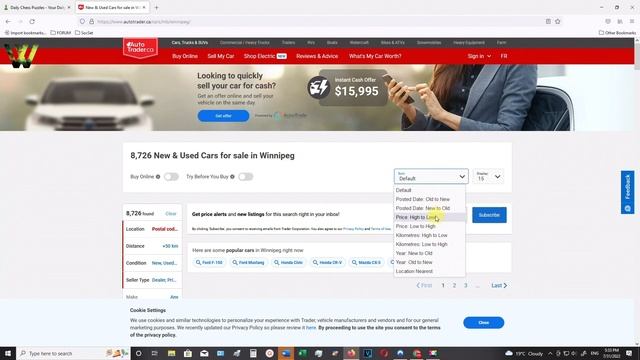The width and height of the screenshot is (640, 360).
Task: Click the Windows taskbar search box
Action: click(73, 353)
